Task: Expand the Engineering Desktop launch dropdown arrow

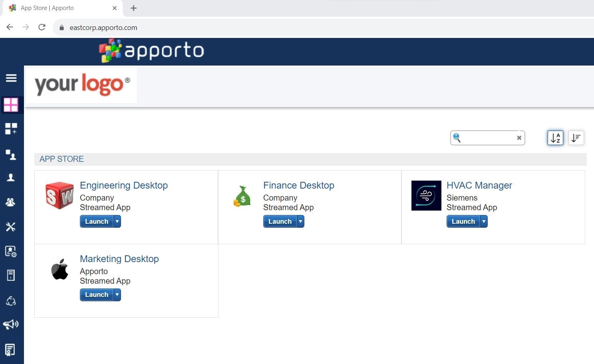Action: (x=117, y=221)
